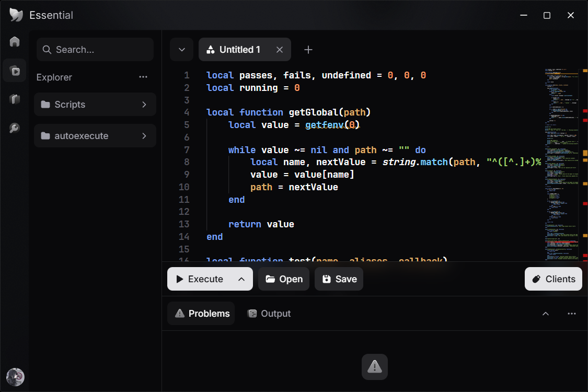Screen dimensions: 588x392
Task: Open the tab list dropdown chevron
Action: coord(182,50)
